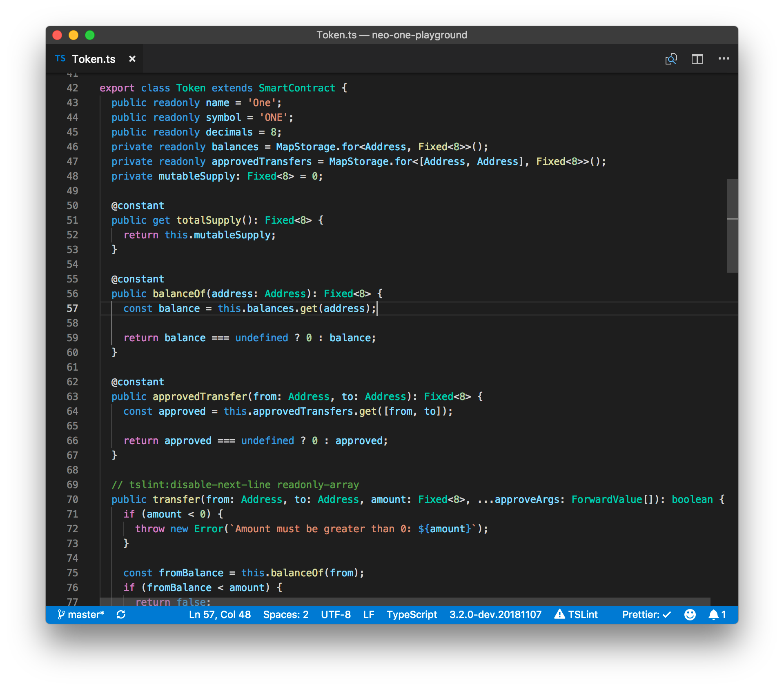Click the master* git branch indicator

pyautogui.click(x=81, y=614)
